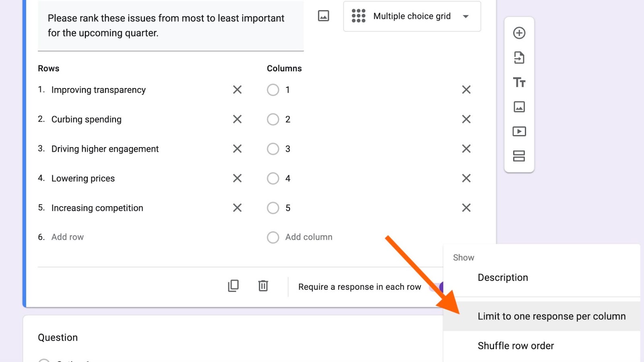The image size is (644, 362).
Task: Click the Import questions icon
Action: tap(519, 58)
